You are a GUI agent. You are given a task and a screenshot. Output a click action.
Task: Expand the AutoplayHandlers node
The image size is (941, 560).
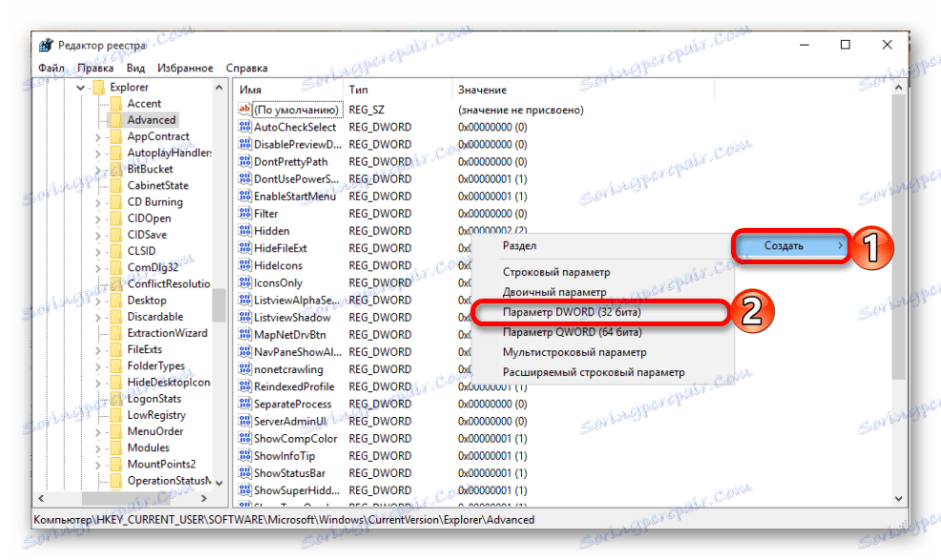coord(99,152)
